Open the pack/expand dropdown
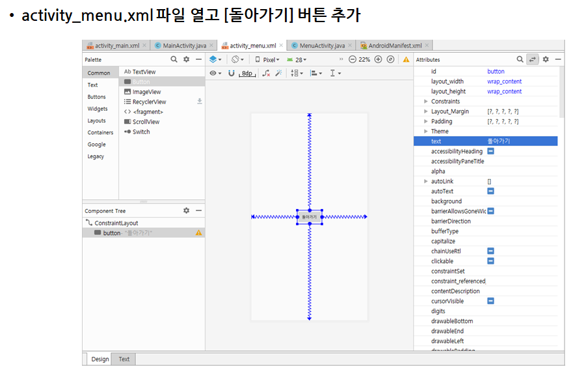The height and width of the screenshot is (366, 588). [297, 73]
